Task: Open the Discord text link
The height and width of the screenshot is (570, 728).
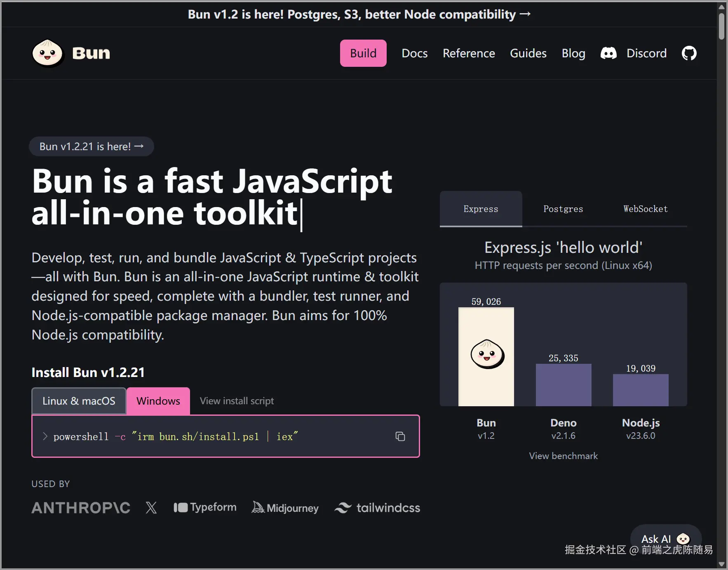Action: [646, 53]
